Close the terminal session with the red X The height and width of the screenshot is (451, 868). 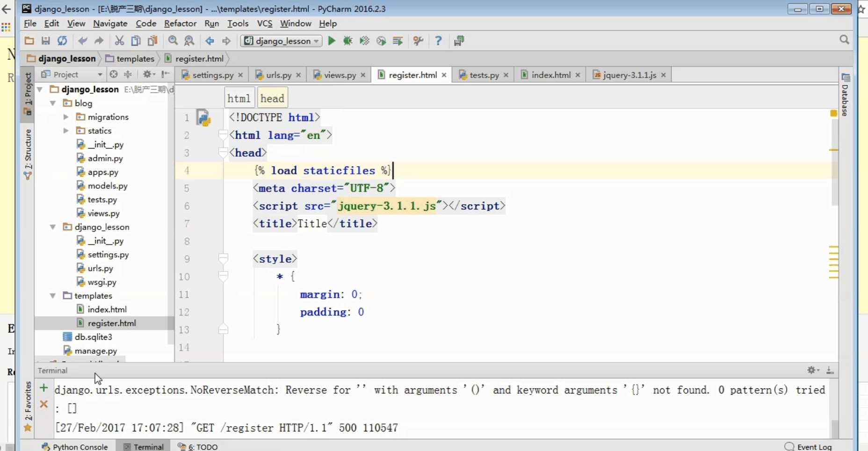[43, 404]
